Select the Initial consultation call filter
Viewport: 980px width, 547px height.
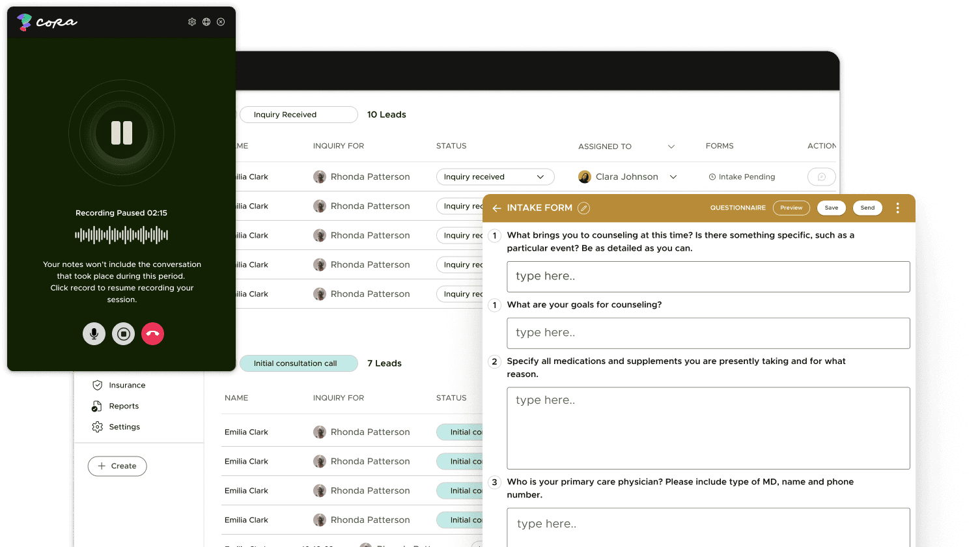pyautogui.click(x=299, y=363)
